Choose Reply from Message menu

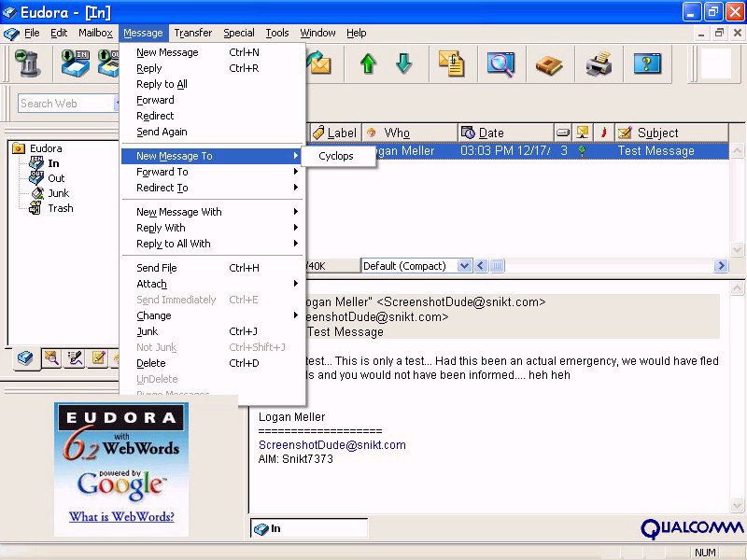click(x=213, y=68)
